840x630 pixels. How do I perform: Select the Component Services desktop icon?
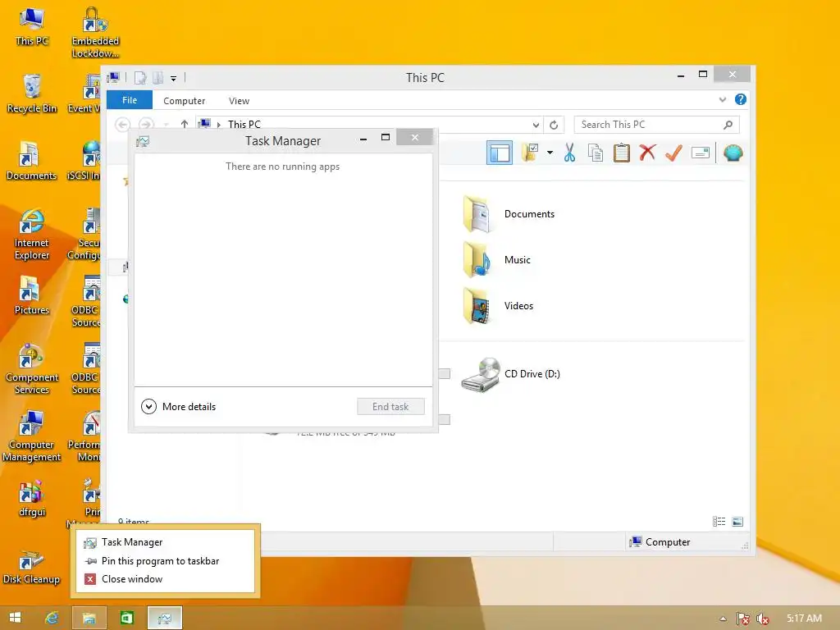pos(32,368)
